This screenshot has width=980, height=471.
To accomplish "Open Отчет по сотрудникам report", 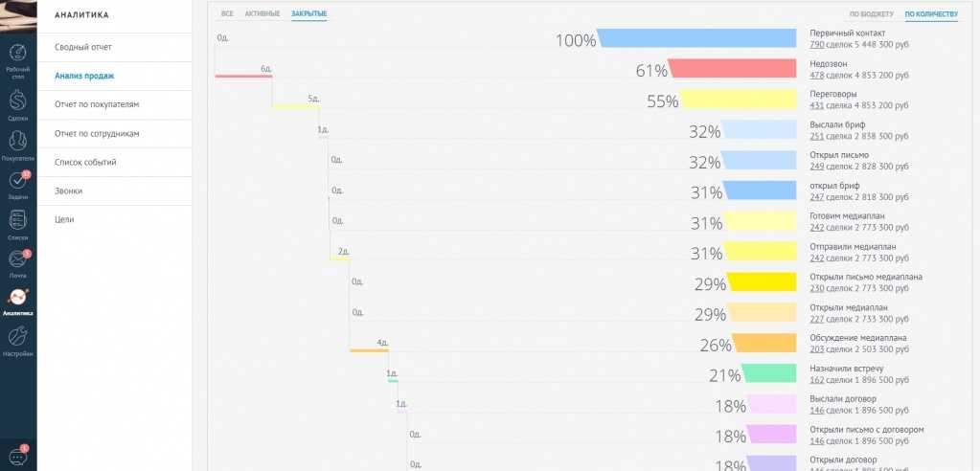I will tap(97, 133).
